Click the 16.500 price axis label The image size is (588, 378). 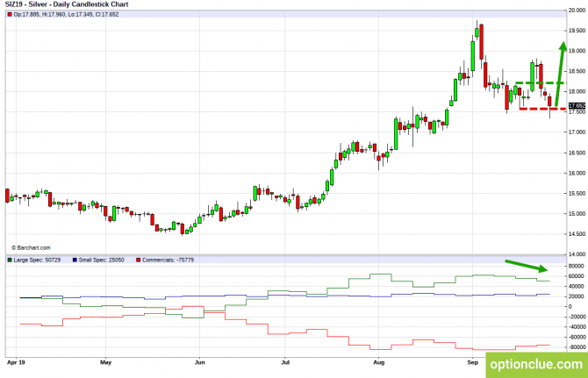point(577,153)
